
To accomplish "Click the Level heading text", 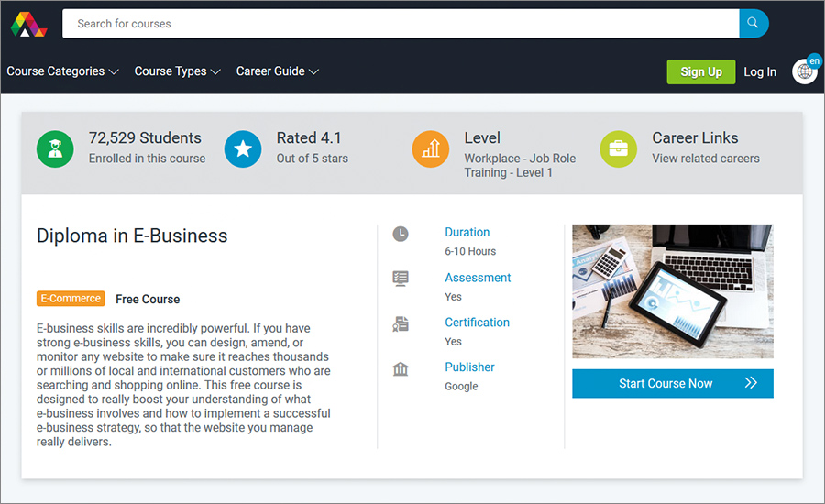I will (x=482, y=137).
